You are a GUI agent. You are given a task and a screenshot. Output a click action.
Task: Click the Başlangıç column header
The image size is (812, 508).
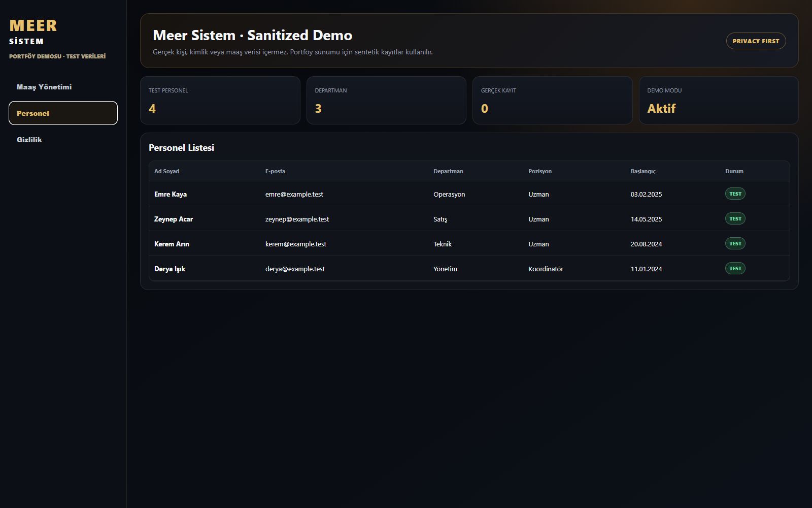643,171
